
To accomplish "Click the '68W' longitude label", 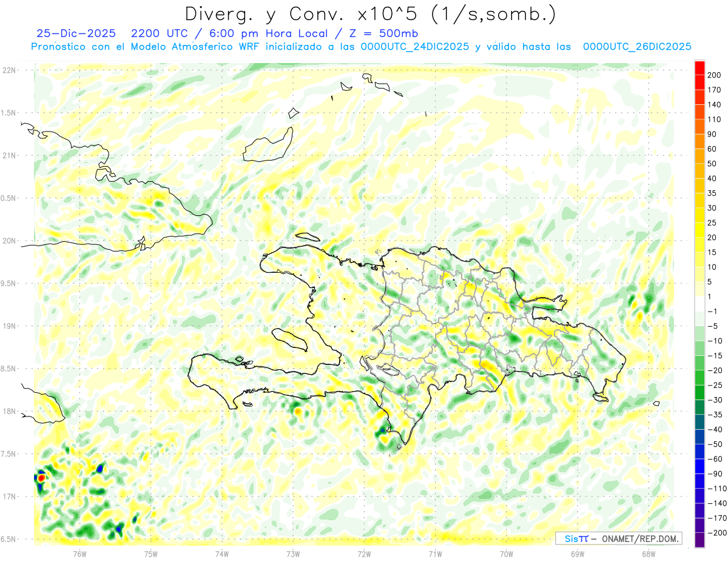I will 648,554.
